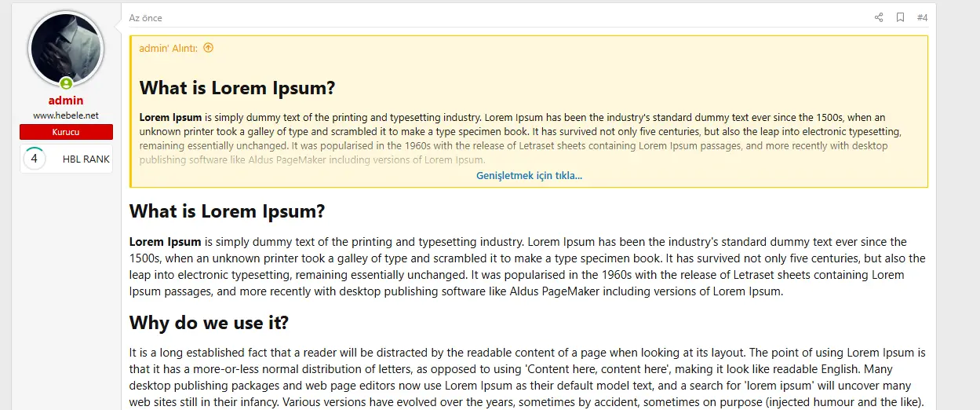Click the www.hebele.net user title
This screenshot has width=980, height=410.
66,115
